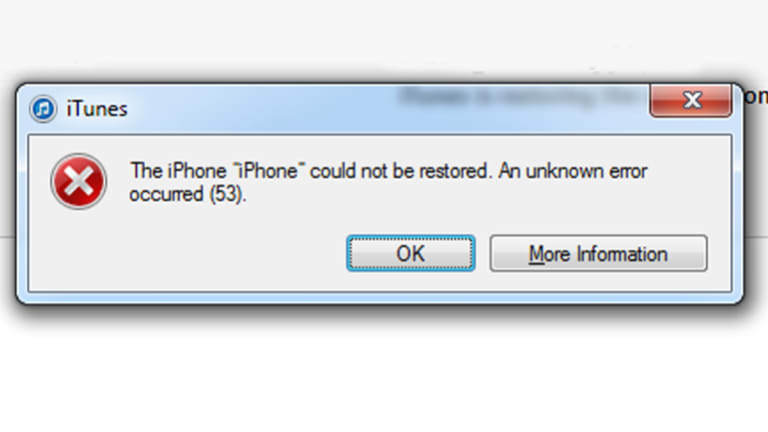Open More Information about the error
Screen dimensions: 768x432
coord(598,253)
